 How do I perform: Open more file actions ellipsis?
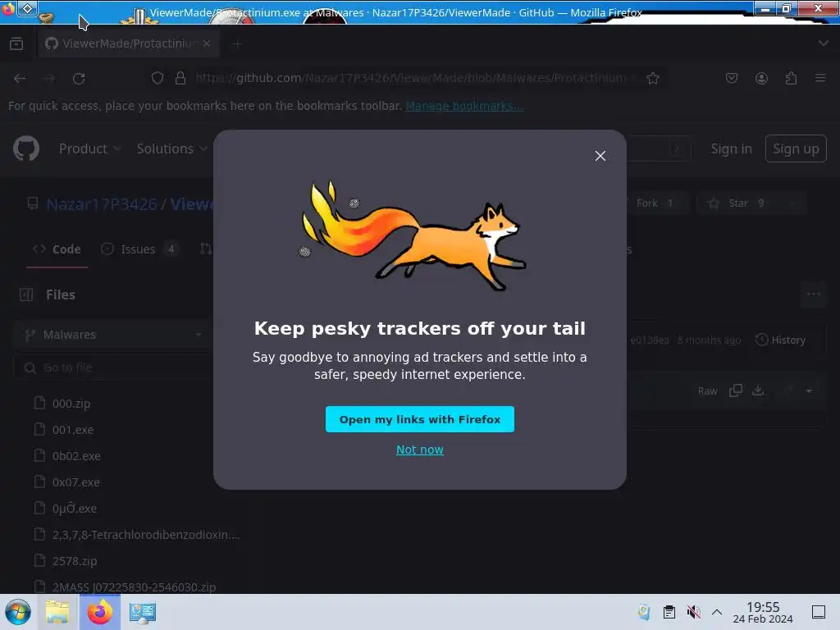tap(813, 294)
